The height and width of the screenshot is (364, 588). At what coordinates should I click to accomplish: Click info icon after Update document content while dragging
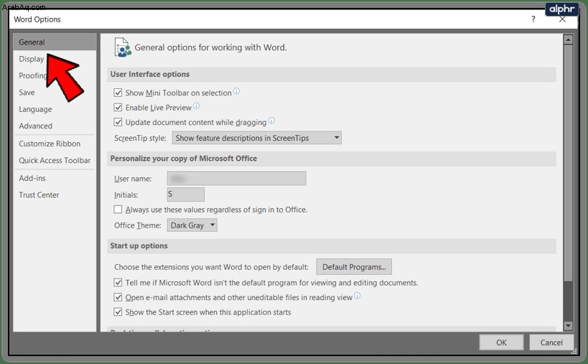271,121
